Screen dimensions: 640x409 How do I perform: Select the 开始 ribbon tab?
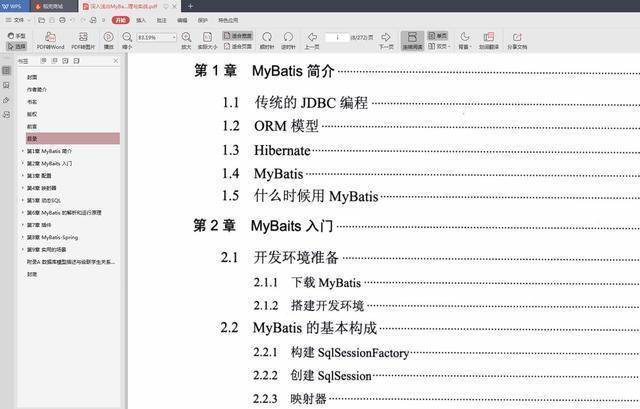120,20
